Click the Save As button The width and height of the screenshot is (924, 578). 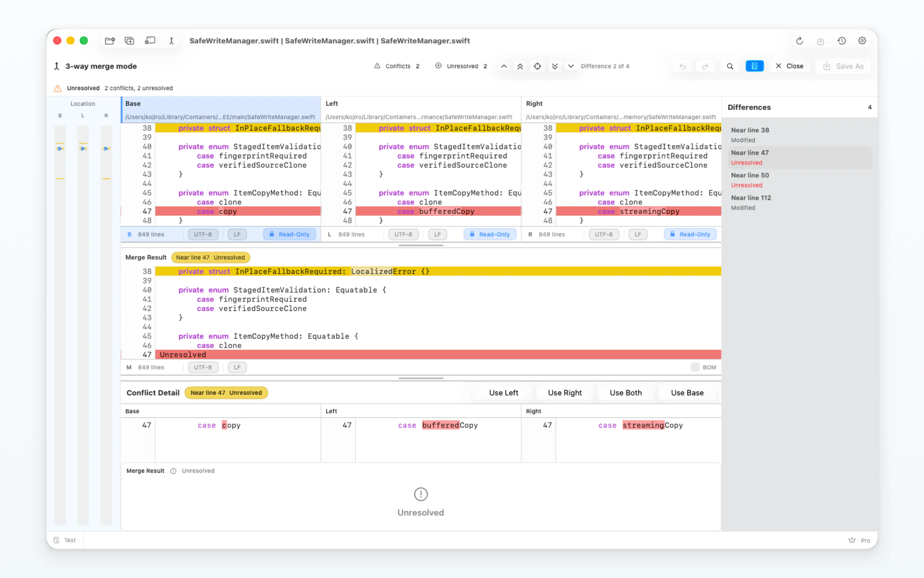[x=844, y=66]
